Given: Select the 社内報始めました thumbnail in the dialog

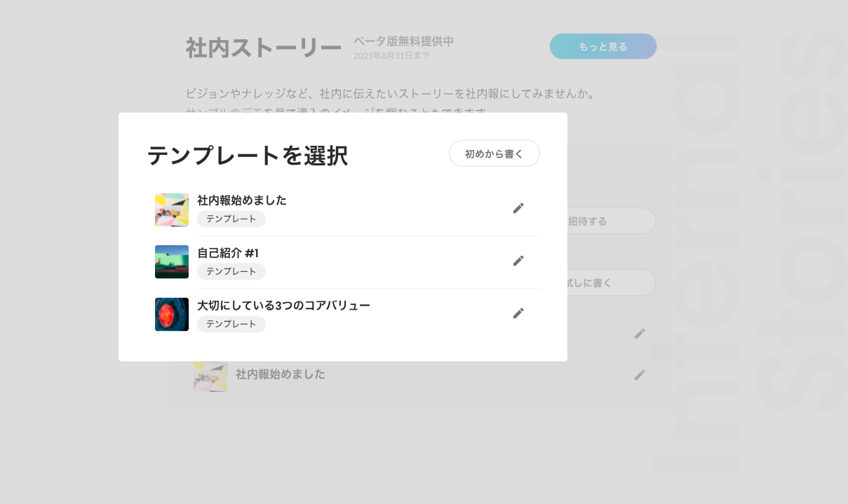Looking at the screenshot, I should point(172,210).
